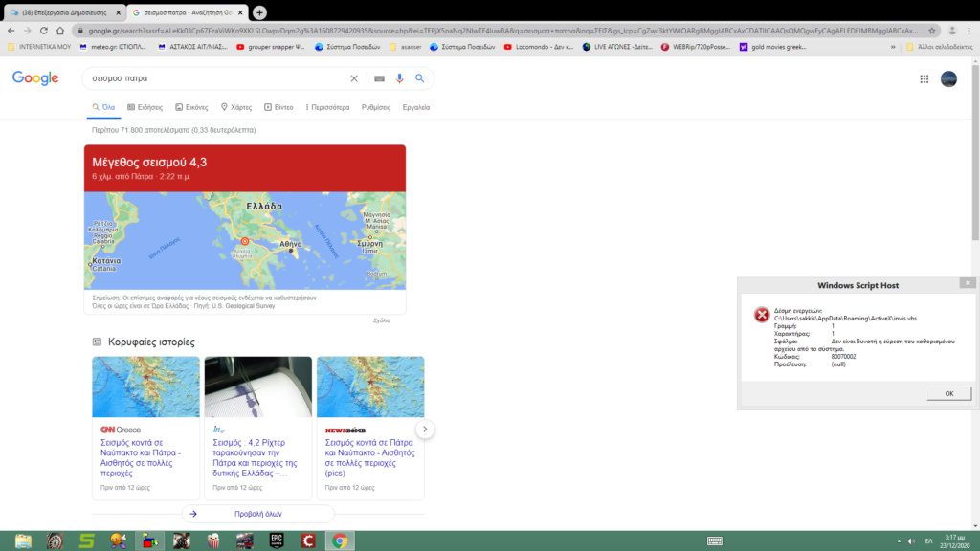The image size is (980, 551).
Task: Open the Chrome profile icon in toolbar
Action: (952, 31)
